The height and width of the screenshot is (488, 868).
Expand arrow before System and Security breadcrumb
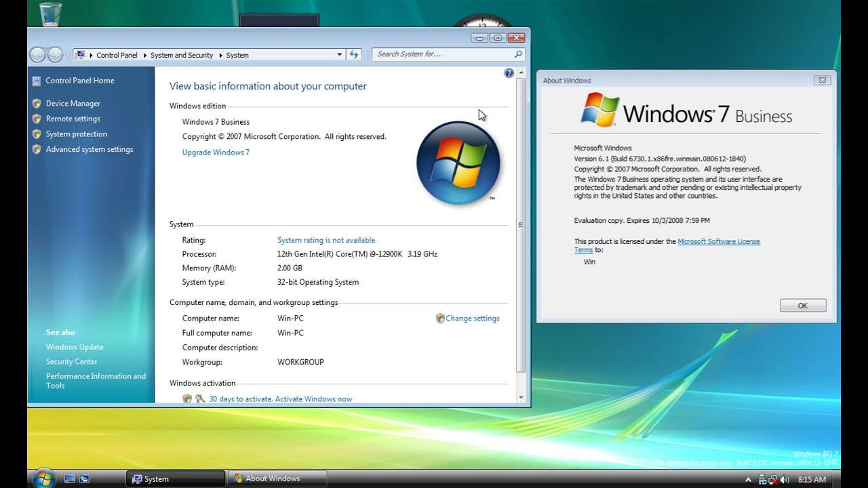tap(144, 55)
